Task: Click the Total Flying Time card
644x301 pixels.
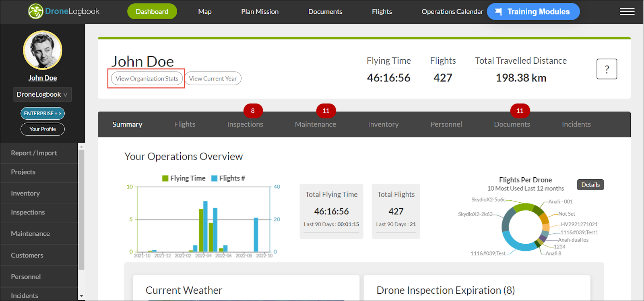Action: pyautogui.click(x=331, y=211)
